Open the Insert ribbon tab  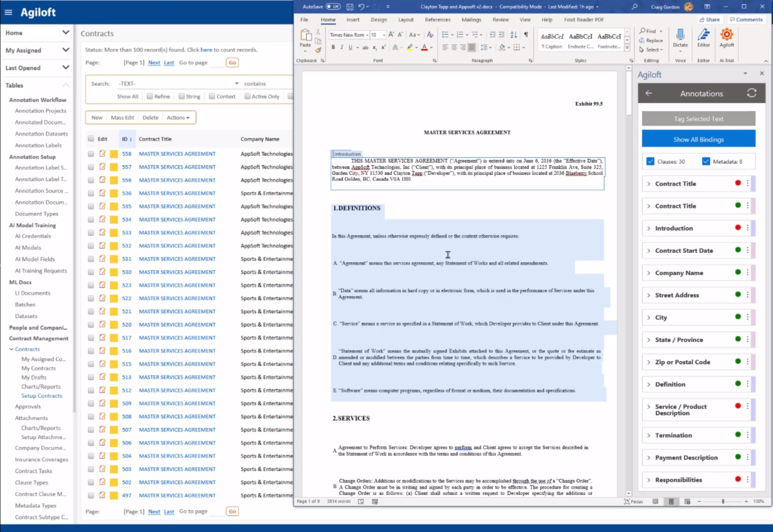[x=353, y=20]
